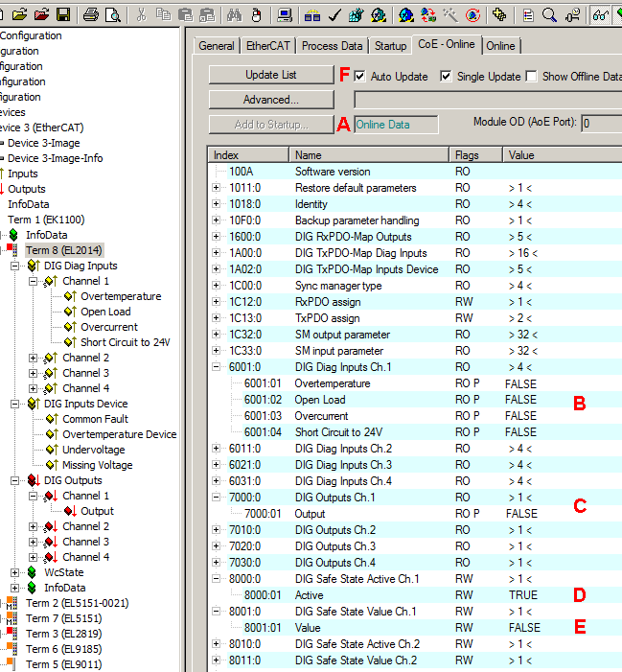Click the Term 8 (EL2014) terminal icon
The image size is (622, 672).
[x=12, y=250]
